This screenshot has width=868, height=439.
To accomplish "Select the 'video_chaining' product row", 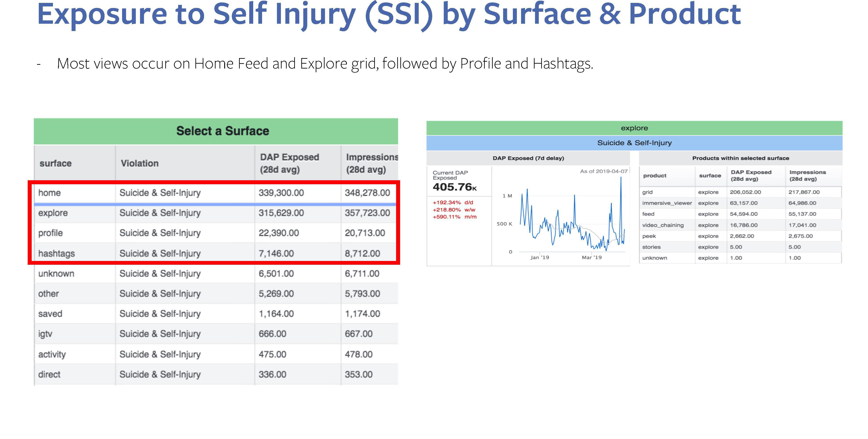I will 740,225.
